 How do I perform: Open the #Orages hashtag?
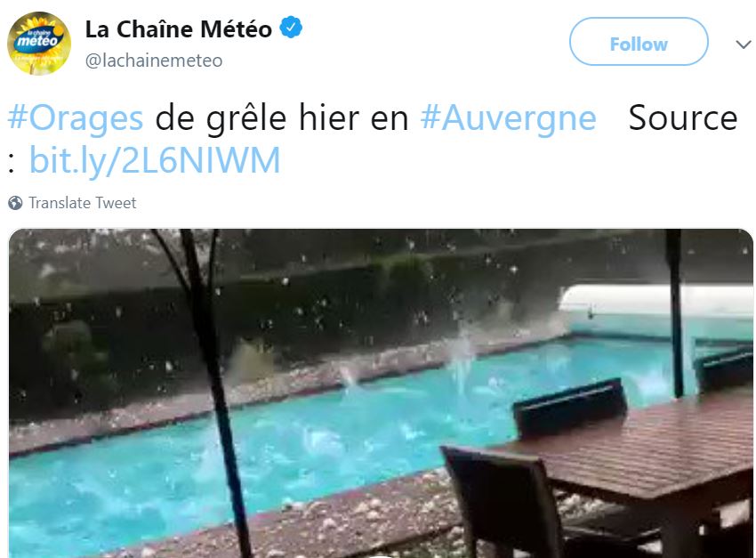tap(76, 118)
